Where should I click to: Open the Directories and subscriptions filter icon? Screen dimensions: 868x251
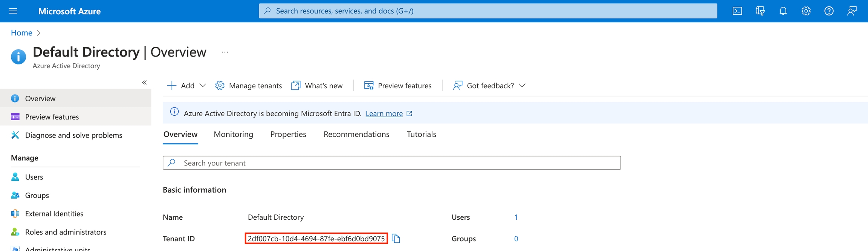pyautogui.click(x=760, y=11)
